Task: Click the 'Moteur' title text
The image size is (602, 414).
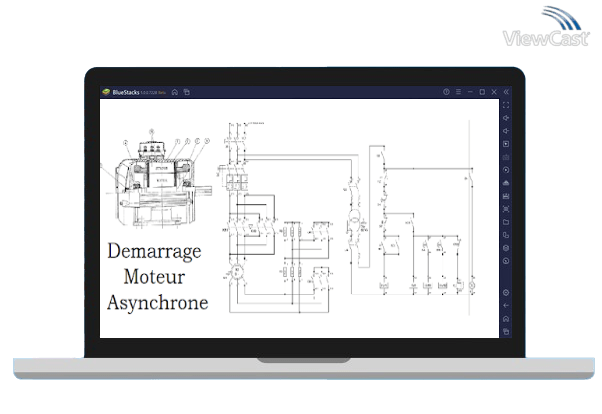Action: coord(154,277)
